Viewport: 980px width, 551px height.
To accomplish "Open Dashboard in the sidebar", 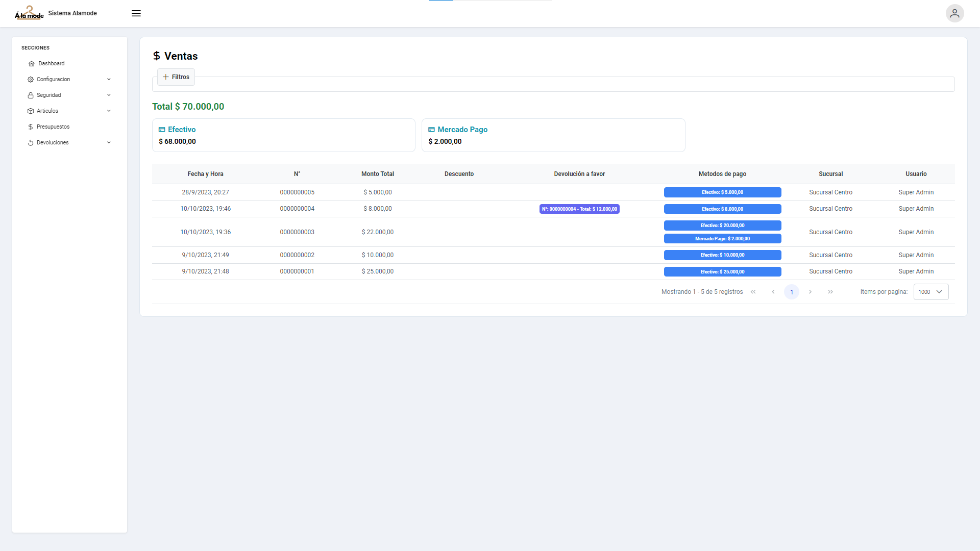I will pos(69,64).
